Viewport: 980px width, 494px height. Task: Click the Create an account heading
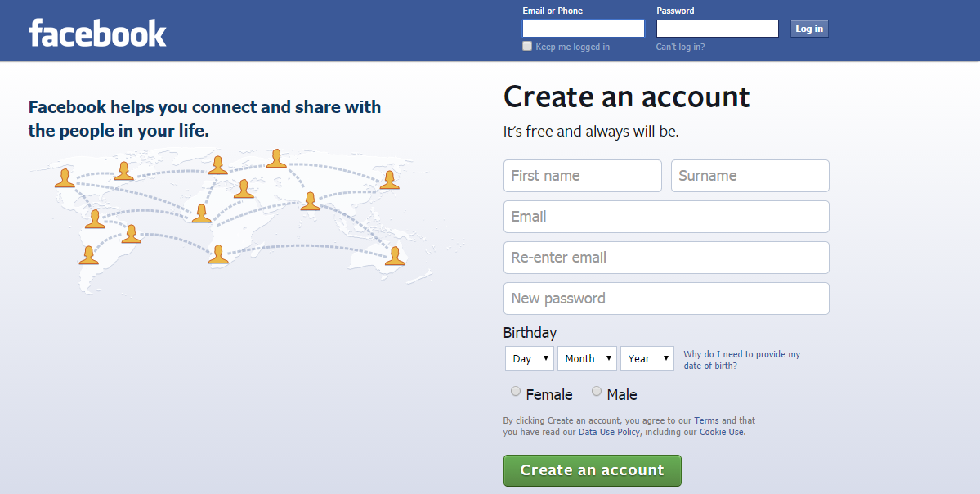tap(626, 97)
